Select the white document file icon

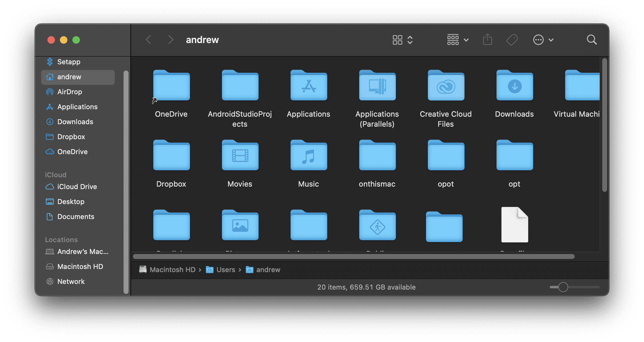(x=515, y=225)
